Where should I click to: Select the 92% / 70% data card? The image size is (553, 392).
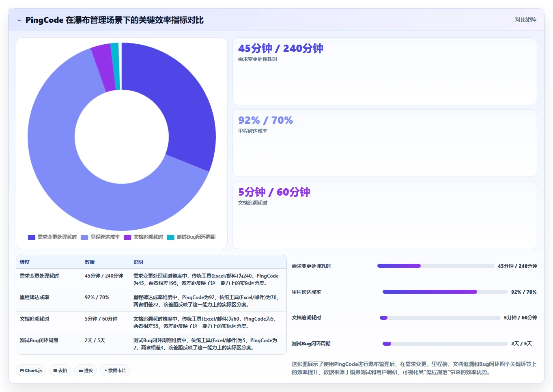coord(385,143)
